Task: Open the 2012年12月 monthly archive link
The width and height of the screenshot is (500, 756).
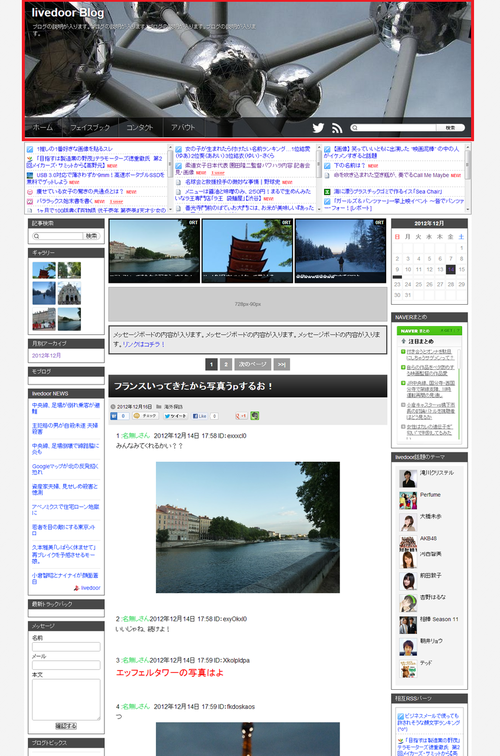Action: [46, 355]
